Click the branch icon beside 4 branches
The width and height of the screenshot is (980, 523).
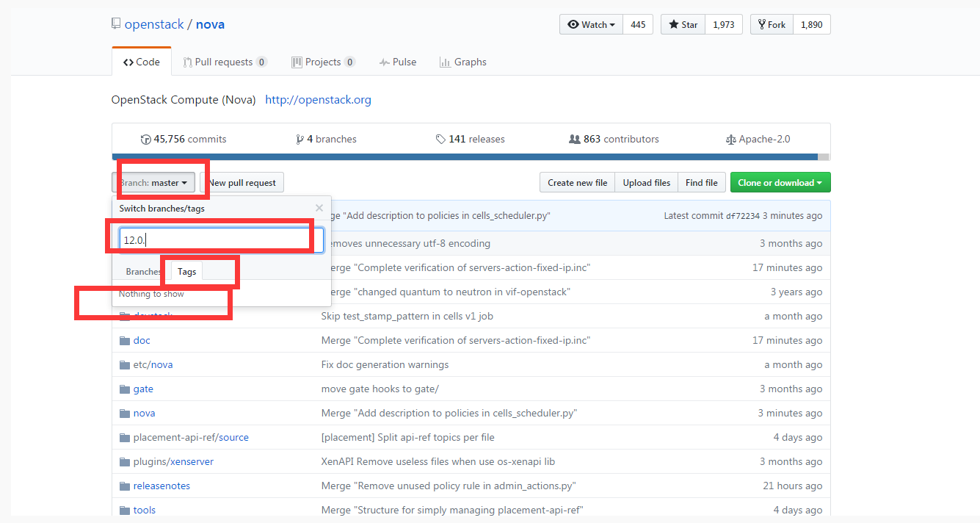pyautogui.click(x=300, y=140)
